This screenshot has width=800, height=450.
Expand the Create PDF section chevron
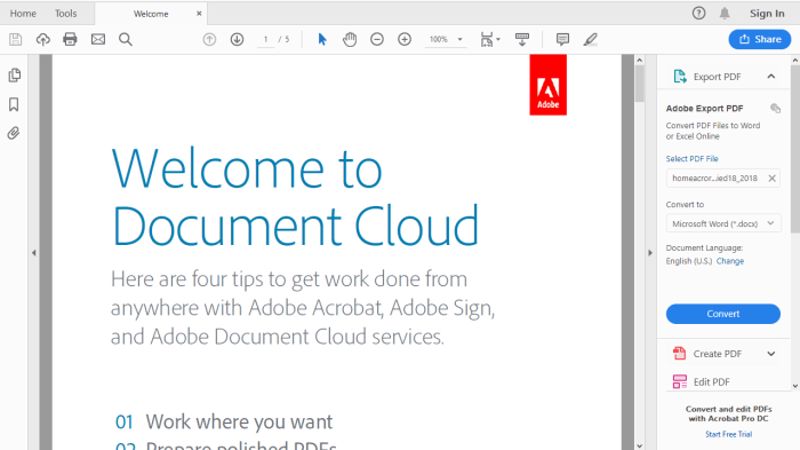771,354
